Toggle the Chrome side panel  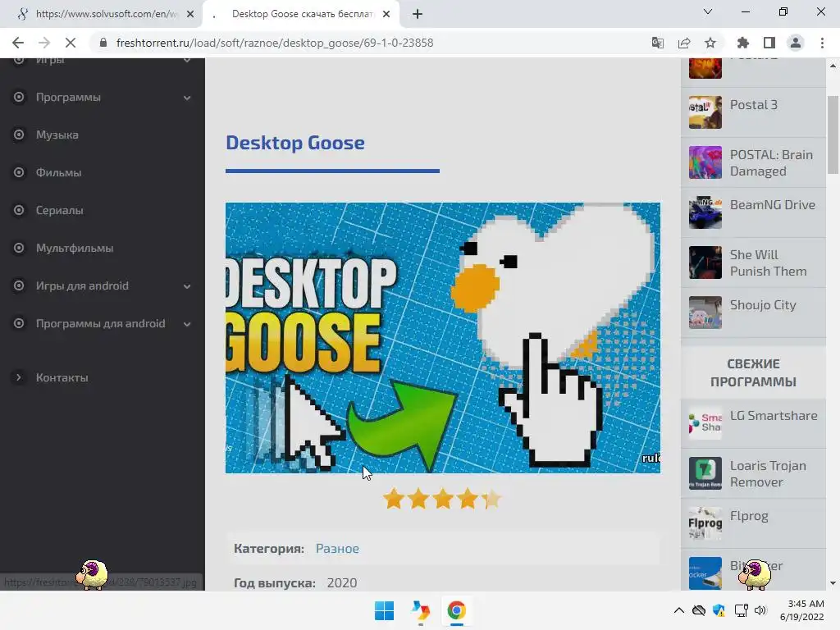(769, 43)
